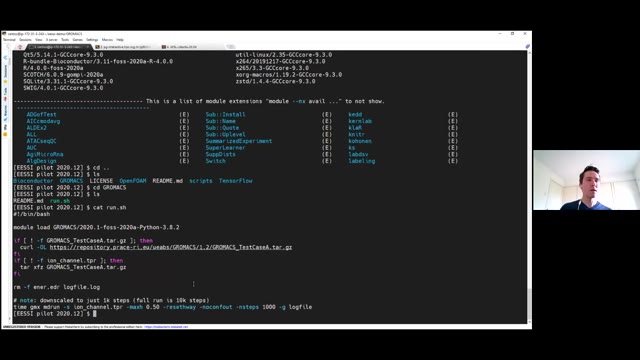Click the OpenFOAM directory name
The image size is (640, 360).
click(x=133, y=181)
